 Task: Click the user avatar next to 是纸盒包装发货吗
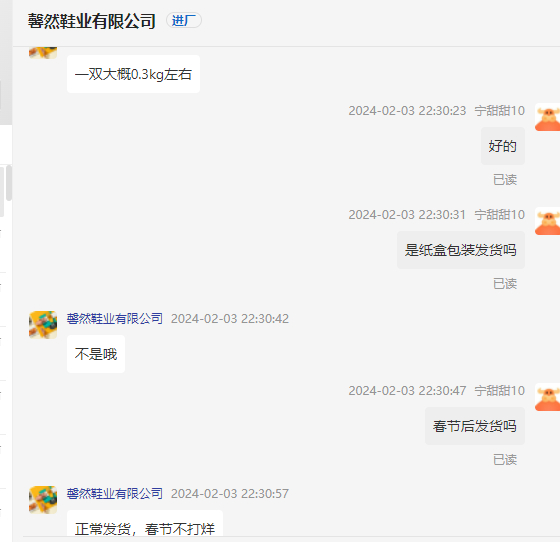tap(548, 221)
